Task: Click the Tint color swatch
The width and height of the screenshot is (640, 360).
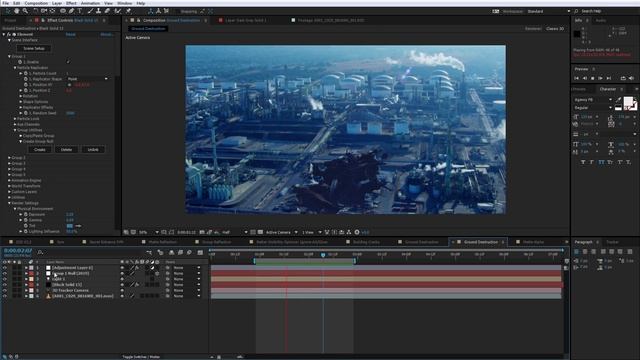Action: tap(70, 226)
